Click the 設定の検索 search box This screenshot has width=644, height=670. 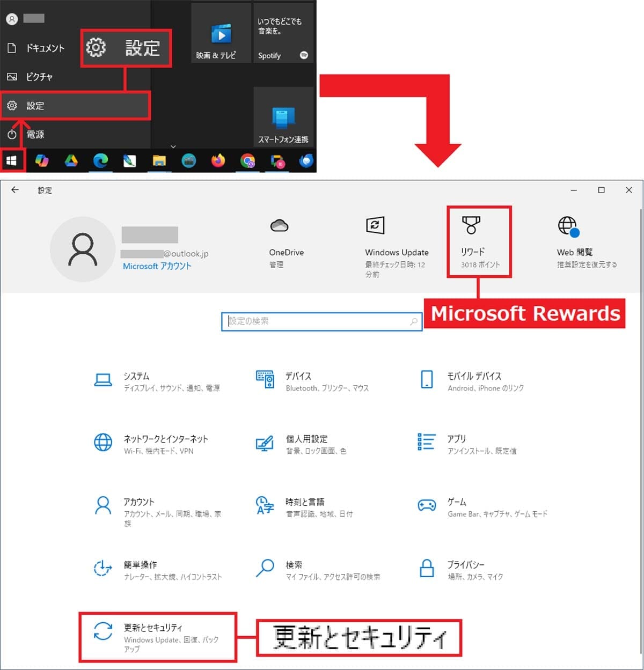coord(321,321)
